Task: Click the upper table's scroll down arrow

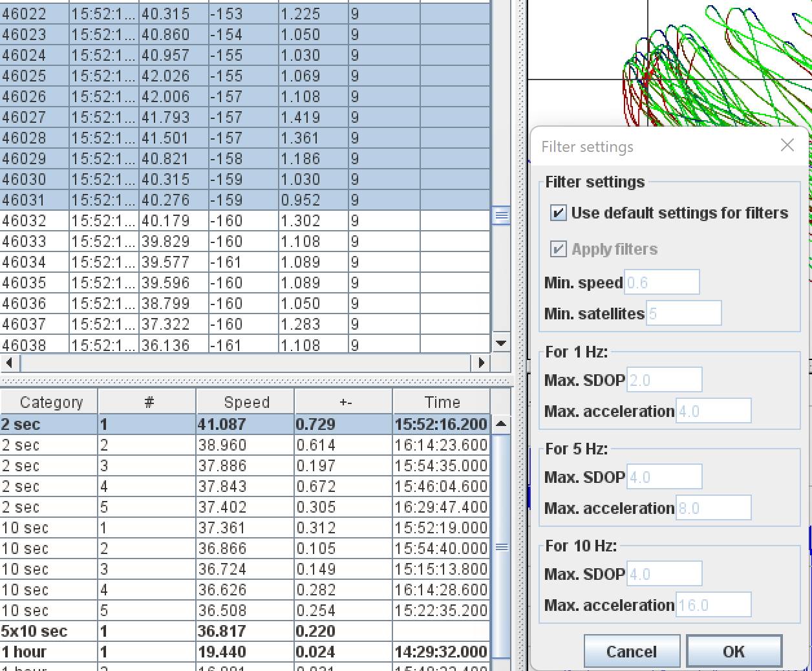Action: coord(500,343)
